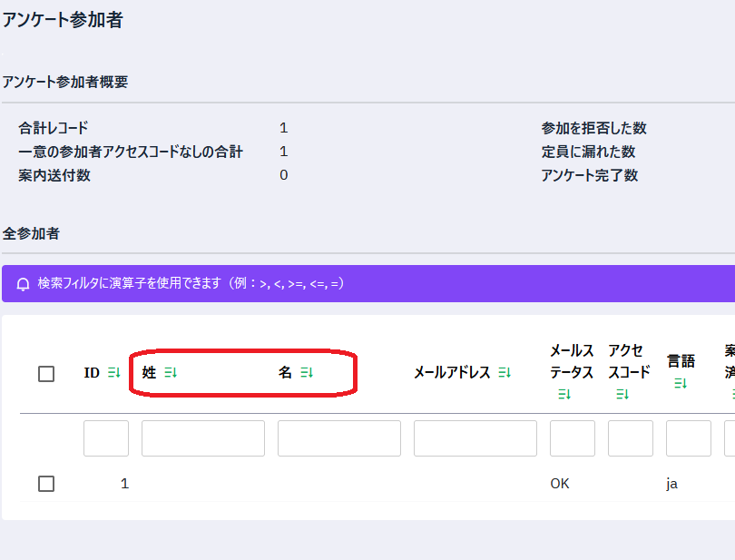The image size is (735, 560).
Task: Click the 名 filter text field
Action: [x=339, y=438]
